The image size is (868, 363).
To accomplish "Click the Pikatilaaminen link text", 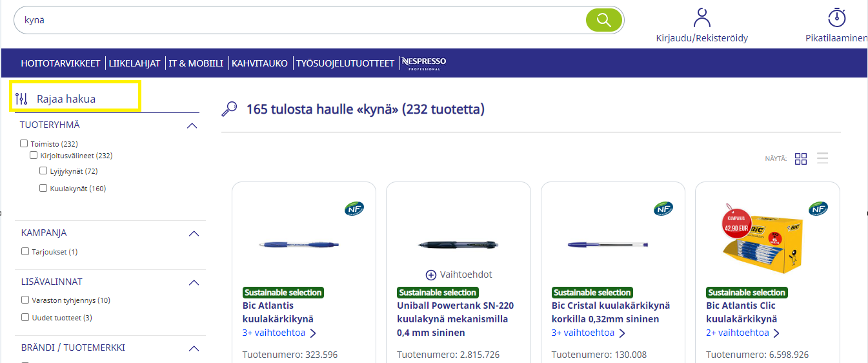I will pos(836,38).
